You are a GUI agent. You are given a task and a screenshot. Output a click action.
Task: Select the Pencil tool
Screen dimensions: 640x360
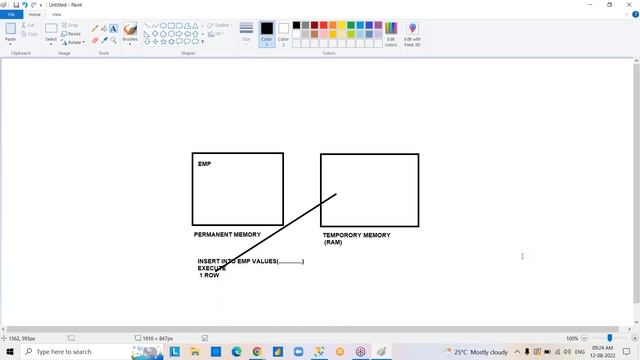pyautogui.click(x=95, y=29)
